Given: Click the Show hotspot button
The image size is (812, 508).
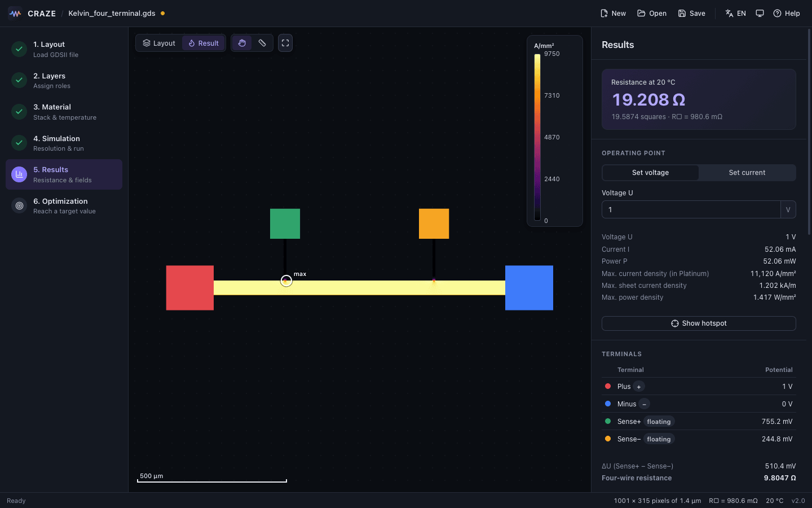Looking at the screenshot, I should (699, 323).
